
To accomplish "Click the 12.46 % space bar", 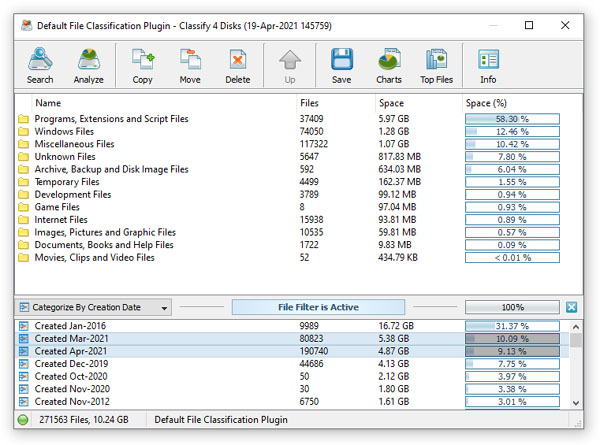I will pyautogui.click(x=512, y=132).
